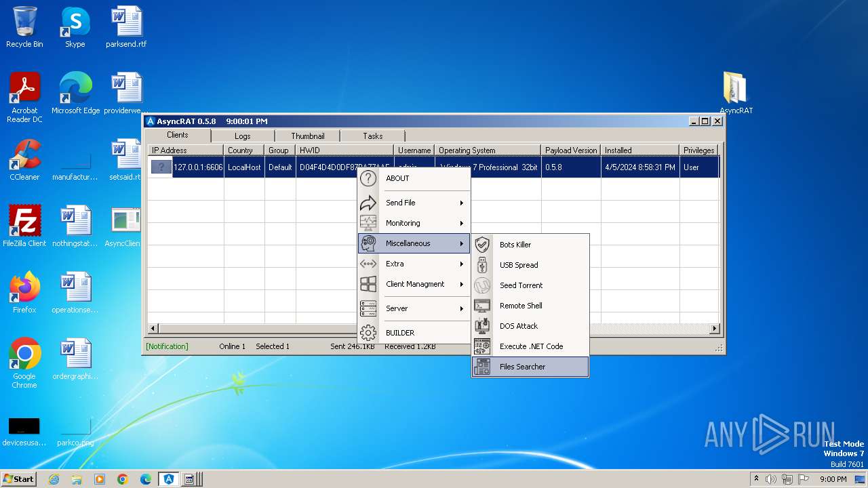Open Google Chrome desktop shortcut
868x488 pixels.
click(x=24, y=363)
